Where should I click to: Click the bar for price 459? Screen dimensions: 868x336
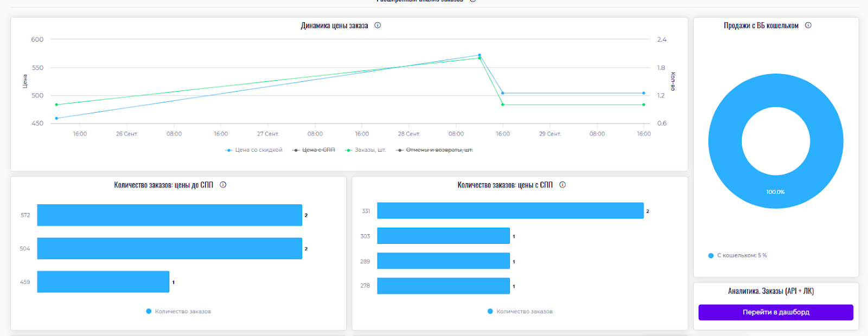(103, 282)
